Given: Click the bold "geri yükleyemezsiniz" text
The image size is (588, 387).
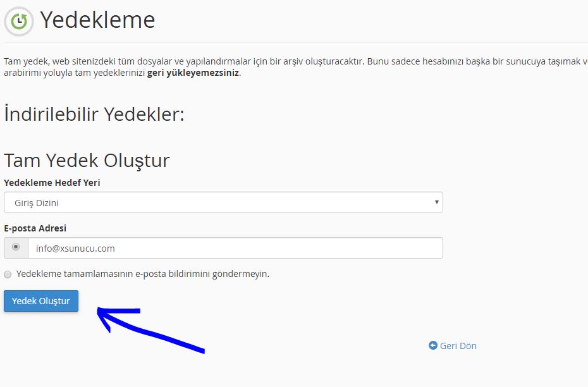Looking at the screenshot, I should 193,73.
